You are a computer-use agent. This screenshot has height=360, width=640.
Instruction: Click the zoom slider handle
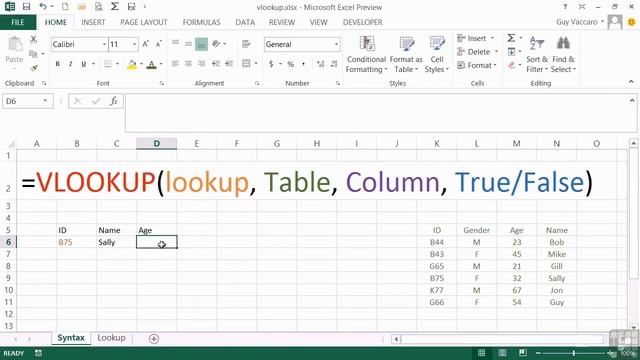[x=573, y=353]
